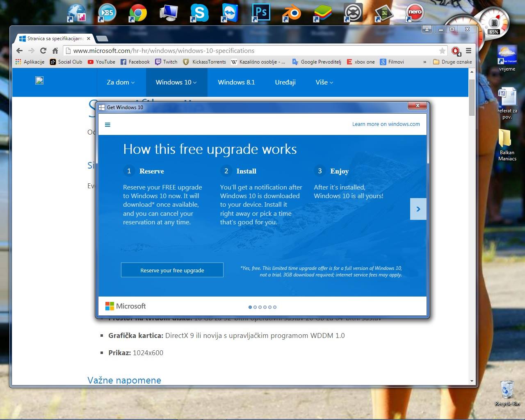Open the Photoshop desktop shortcut

point(261,13)
